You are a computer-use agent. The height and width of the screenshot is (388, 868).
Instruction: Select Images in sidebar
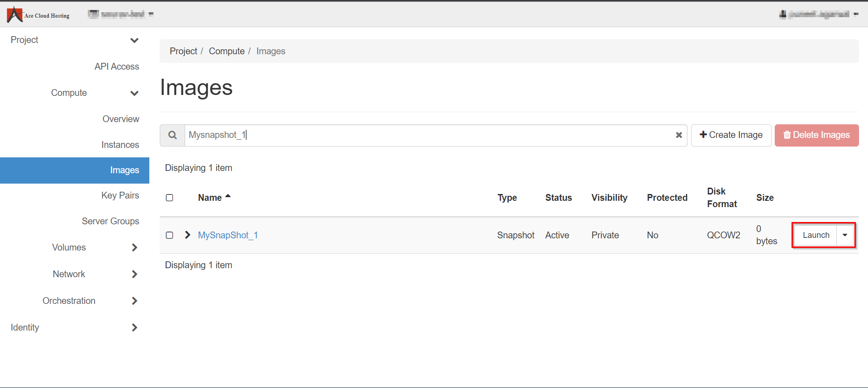pyautogui.click(x=75, y=170)
